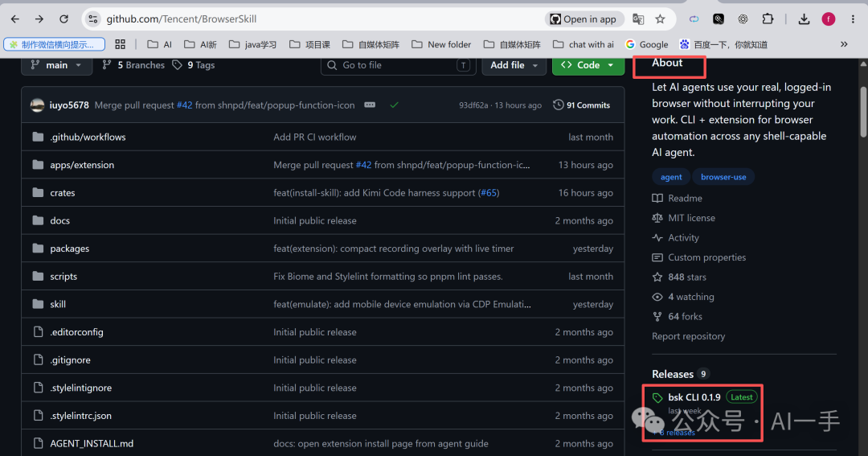
Task: Open Chrome three-dot menu
Action: click(853, 18)
